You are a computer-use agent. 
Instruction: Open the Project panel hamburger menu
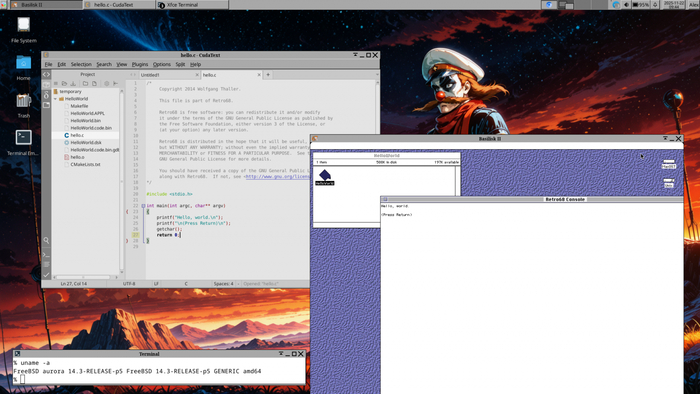pos(56,83)
